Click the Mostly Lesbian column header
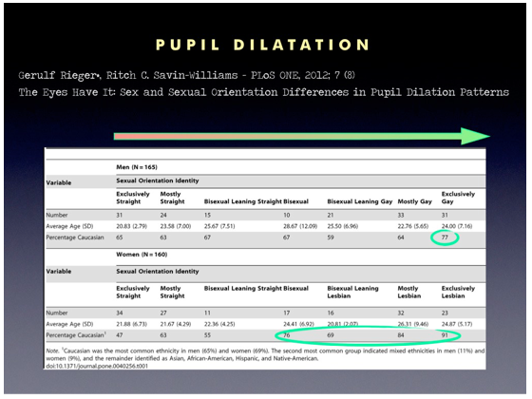This screenshot has width=532, height=399. 409,293
